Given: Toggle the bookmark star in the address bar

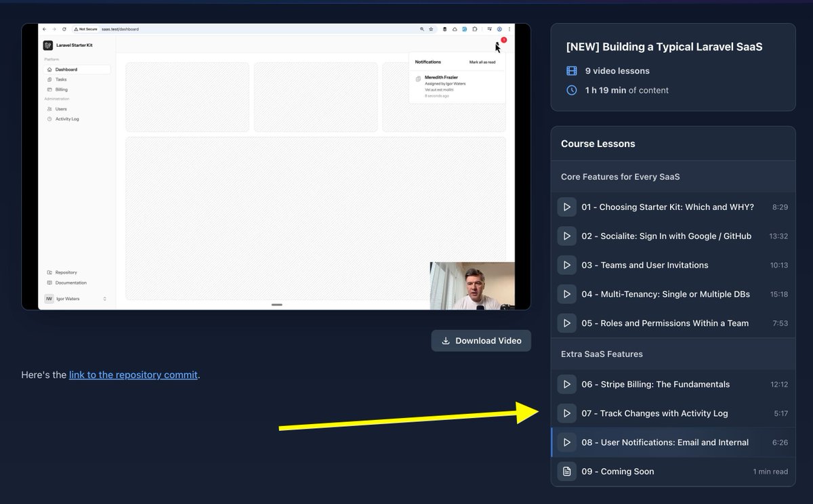Looking at the screenshot, I should [430, 30].
